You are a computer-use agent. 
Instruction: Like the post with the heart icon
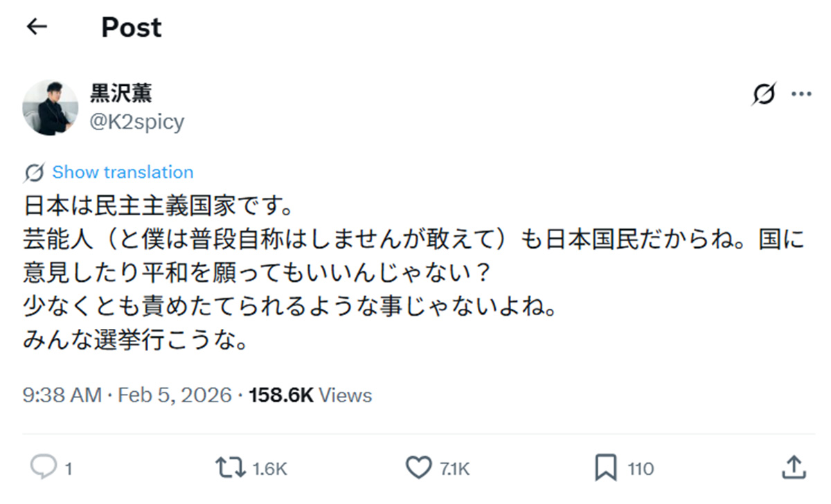click(418, 469)
